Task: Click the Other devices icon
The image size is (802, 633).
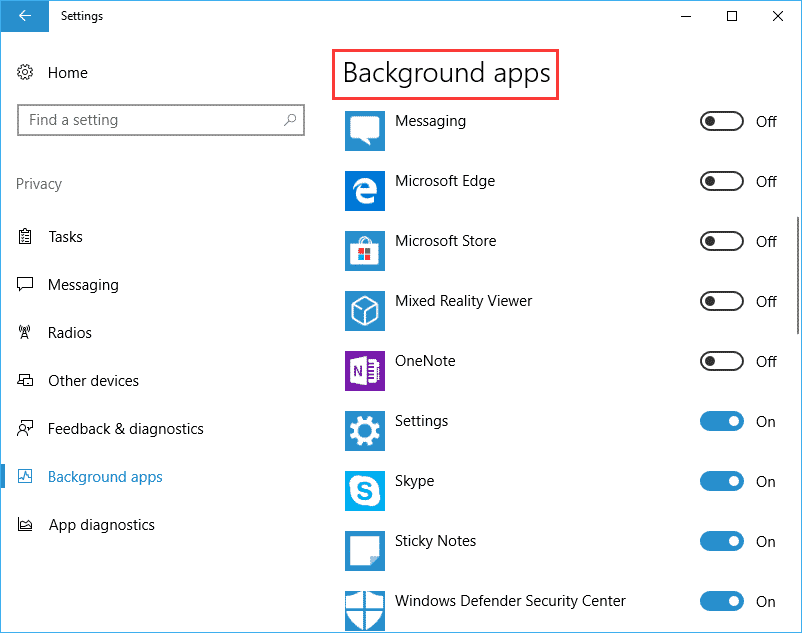Action: [25, 380]
